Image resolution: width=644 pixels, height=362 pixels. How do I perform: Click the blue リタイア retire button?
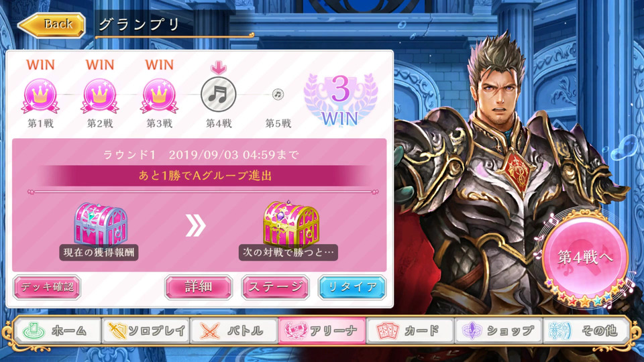tap(352, 287)
